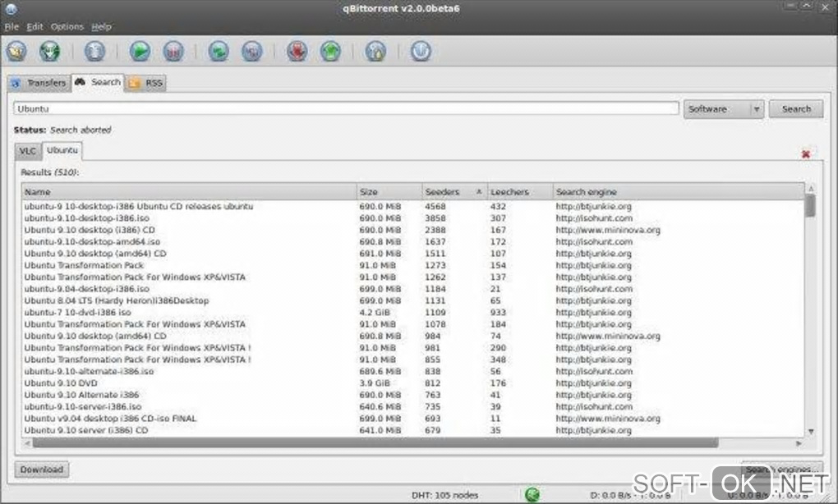Select result 'Ubuntu v9.04 desktop i386 CD-iso FINAL'
This screenshot has height=504, width=838.
412,418
